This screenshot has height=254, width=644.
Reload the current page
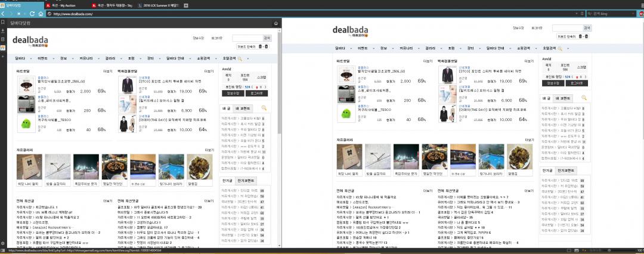click(x=32, y=13)
